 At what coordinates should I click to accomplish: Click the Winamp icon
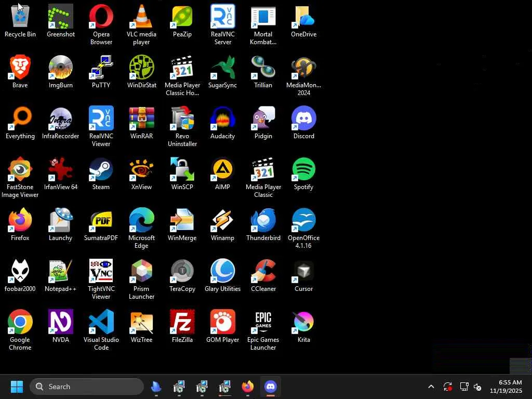[222, 220]
